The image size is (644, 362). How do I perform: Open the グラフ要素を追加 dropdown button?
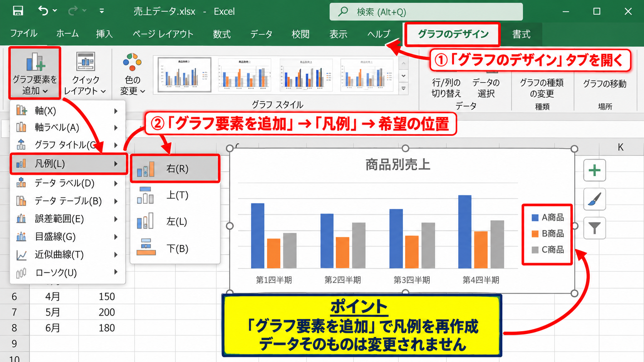point(35,73)
